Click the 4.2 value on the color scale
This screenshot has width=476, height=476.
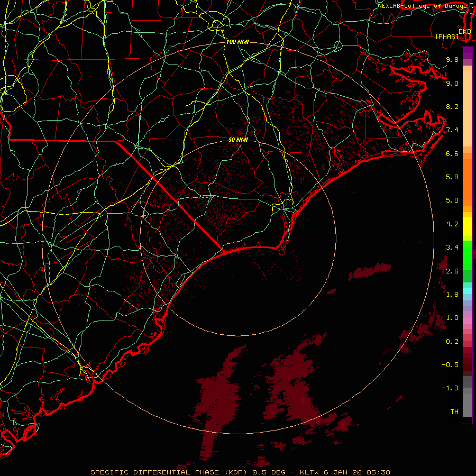coord(452,224)
